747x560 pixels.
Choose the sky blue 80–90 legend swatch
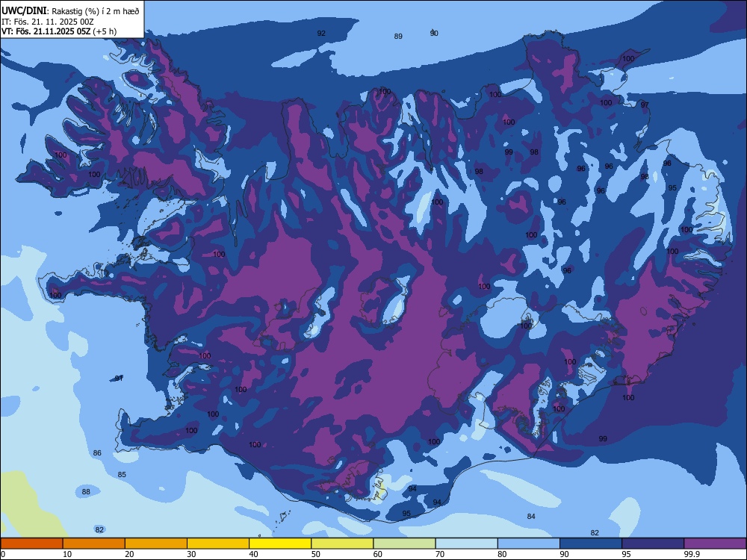coord(529,544)
